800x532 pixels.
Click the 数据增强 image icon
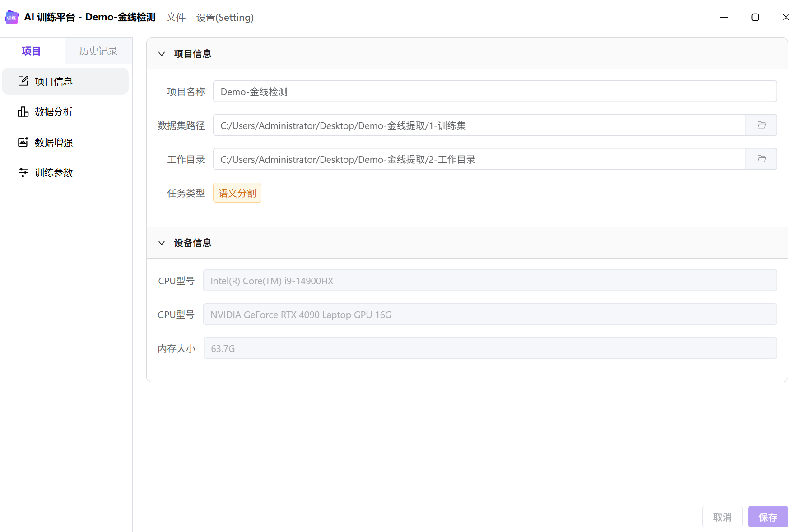(23, 142)
